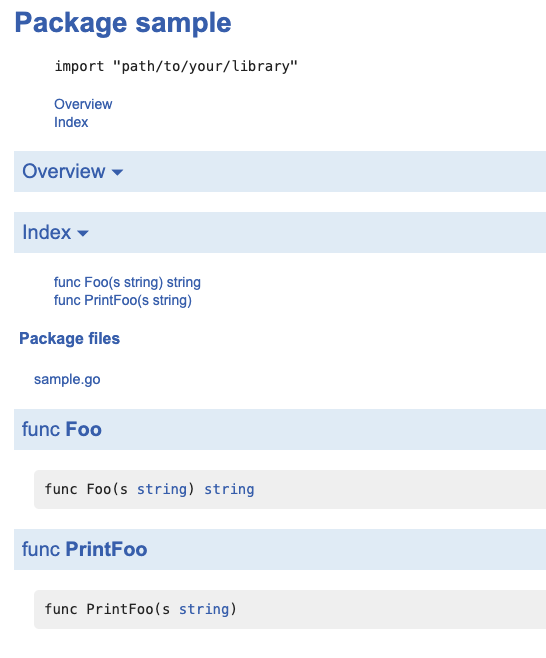
Task: Click the Package sample title
Action: 123,23
